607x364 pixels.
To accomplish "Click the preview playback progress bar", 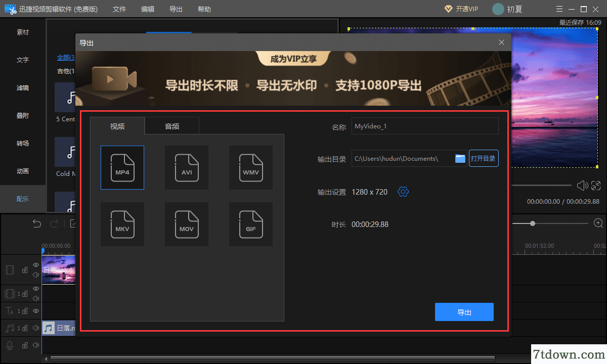I will click(542, 185).
